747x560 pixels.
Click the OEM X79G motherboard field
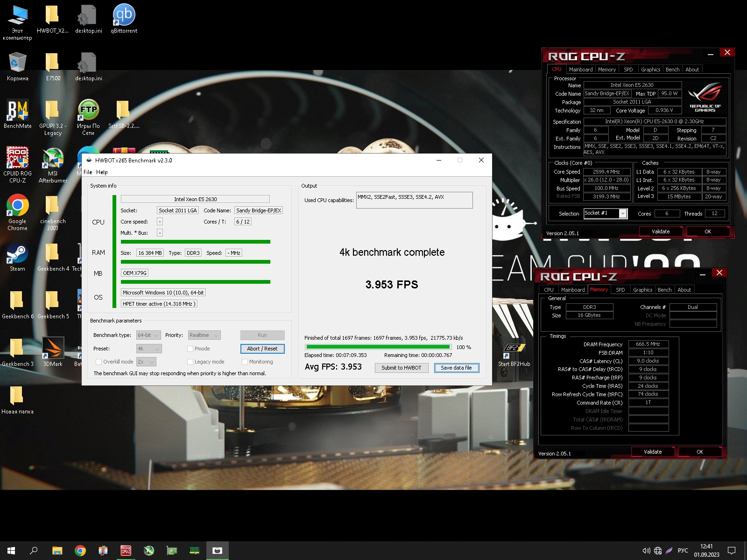click(x=134, y=273)
